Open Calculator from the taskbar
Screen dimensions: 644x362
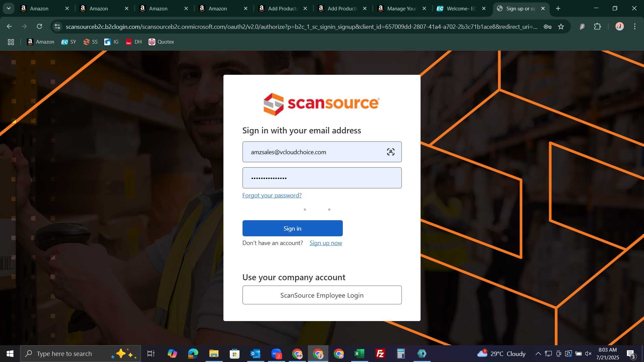pos(401,354)
